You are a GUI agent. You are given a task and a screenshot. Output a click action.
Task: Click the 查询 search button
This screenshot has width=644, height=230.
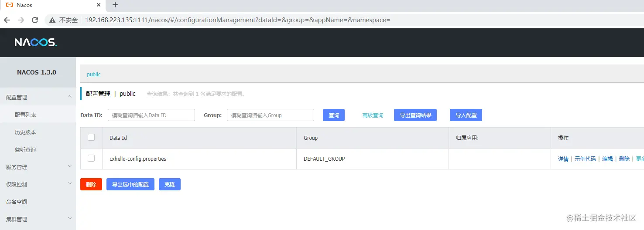point(334,115)
